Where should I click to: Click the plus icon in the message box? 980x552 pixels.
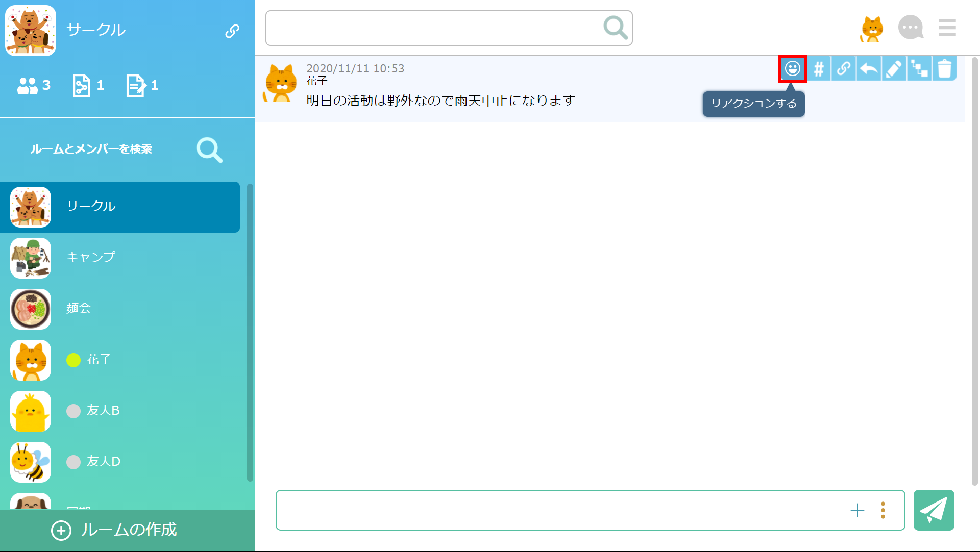coord(857,510)
